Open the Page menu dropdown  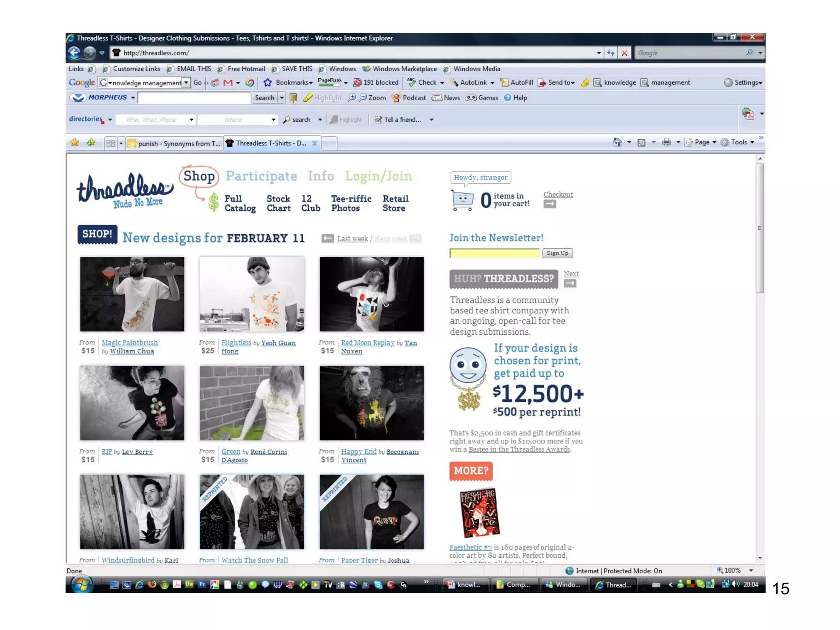tap(702, 142)
